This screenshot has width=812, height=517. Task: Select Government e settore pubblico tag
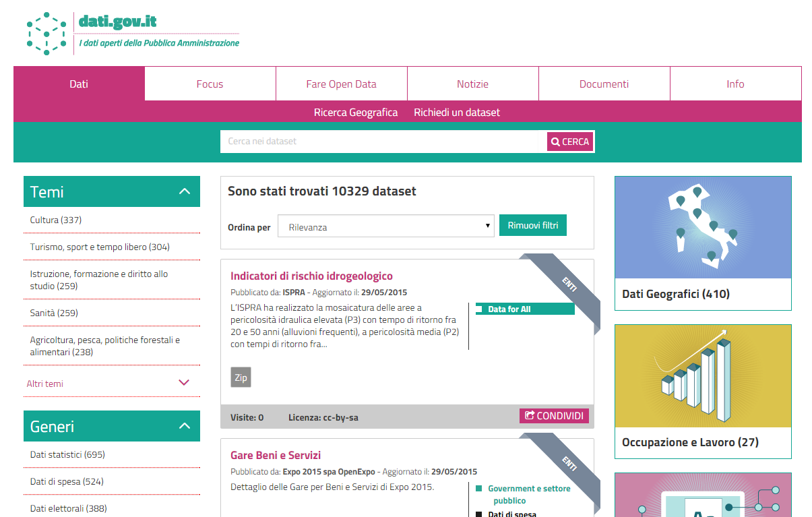coord(529,495)
